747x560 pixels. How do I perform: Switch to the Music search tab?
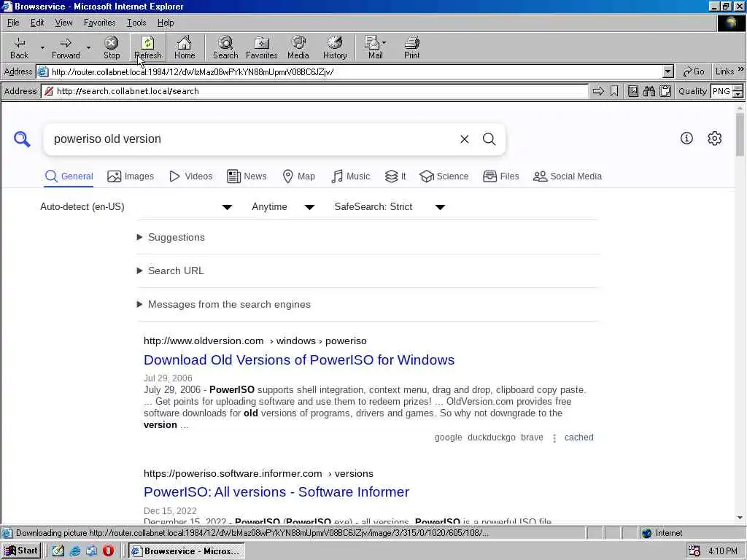coord(350,176)
